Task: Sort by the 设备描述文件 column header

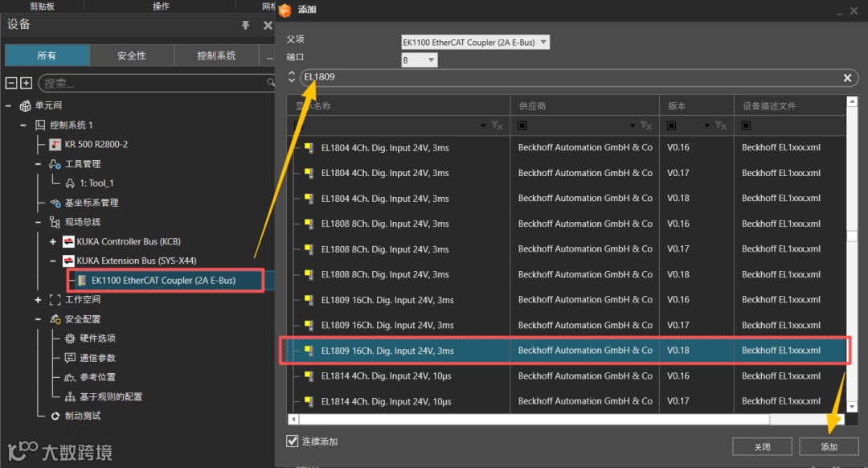Action: [x=790, y=105]
